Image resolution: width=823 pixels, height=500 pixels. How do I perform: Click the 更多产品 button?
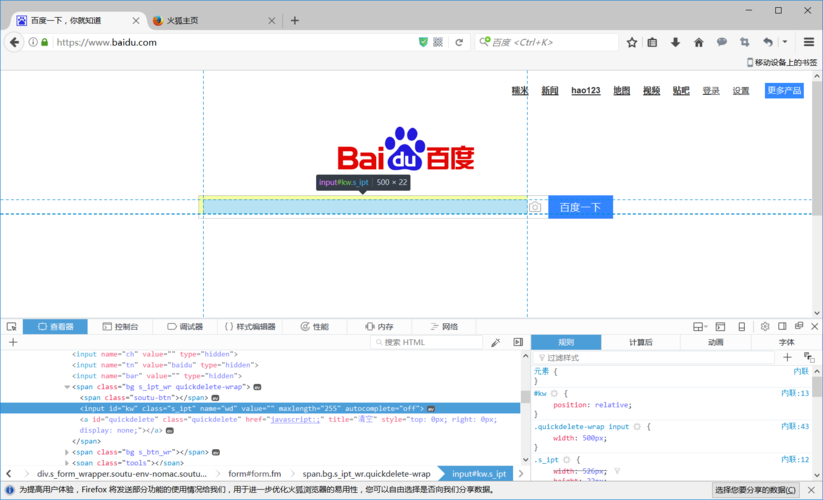pos(784,90)
